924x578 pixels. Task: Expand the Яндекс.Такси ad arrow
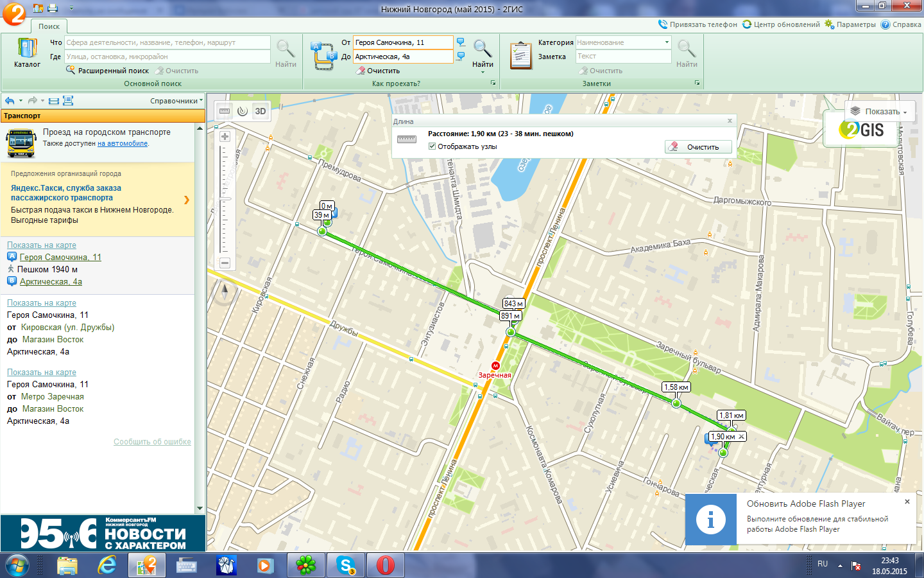point(187,200)
